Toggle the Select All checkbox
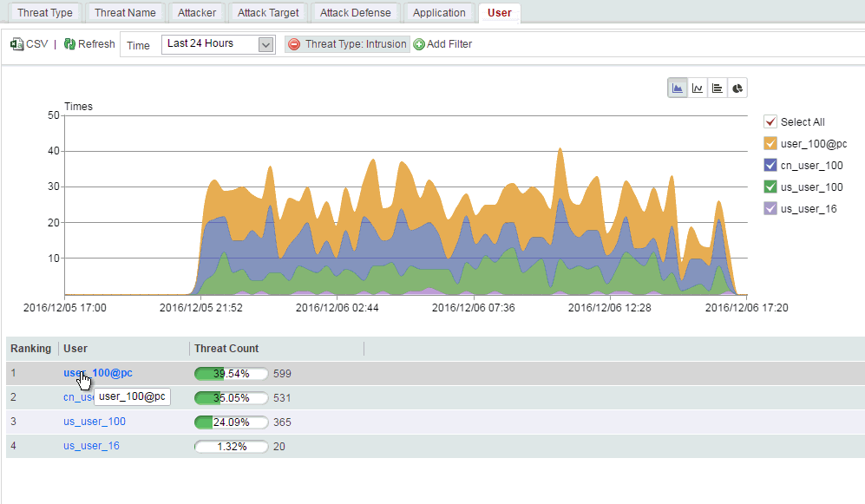Image resolution: width=865 pixels, height=504 pixels. (x=770, y=121)
